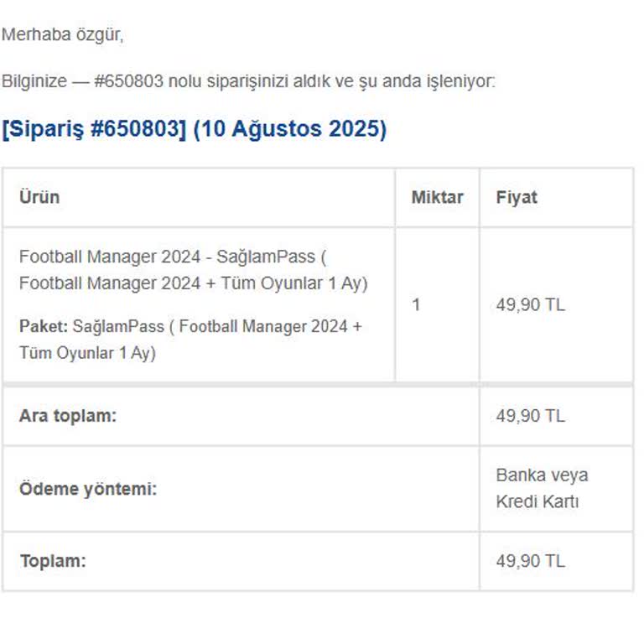Open the Sipariş #650803 heading link
644x644 pixels.
[94, 130]
